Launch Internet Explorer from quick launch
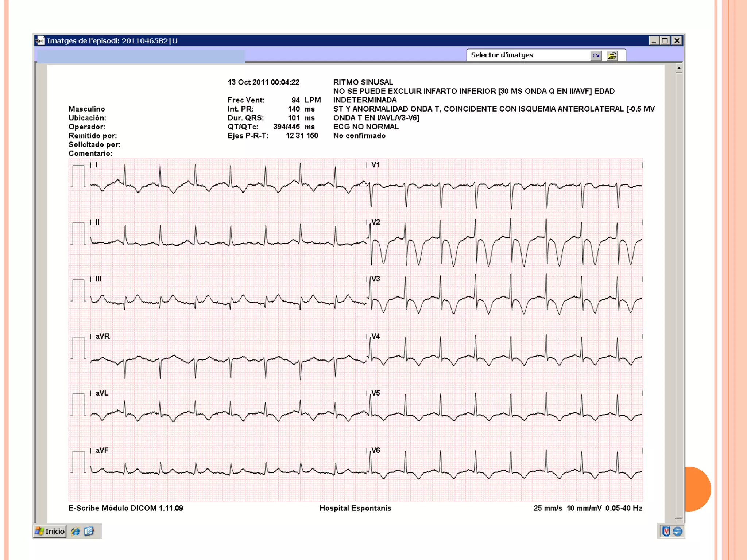Viewport: 747px width, 560px height. (76, 531)
